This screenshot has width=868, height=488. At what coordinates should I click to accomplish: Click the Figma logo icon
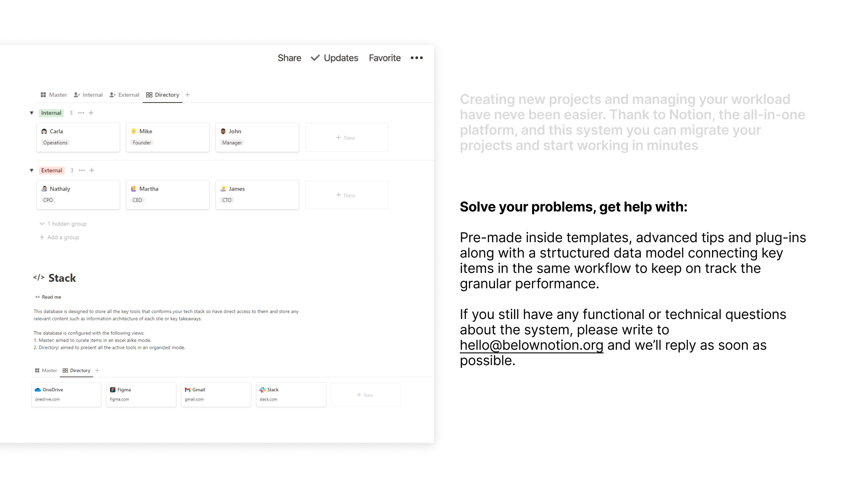coord(113,390)
